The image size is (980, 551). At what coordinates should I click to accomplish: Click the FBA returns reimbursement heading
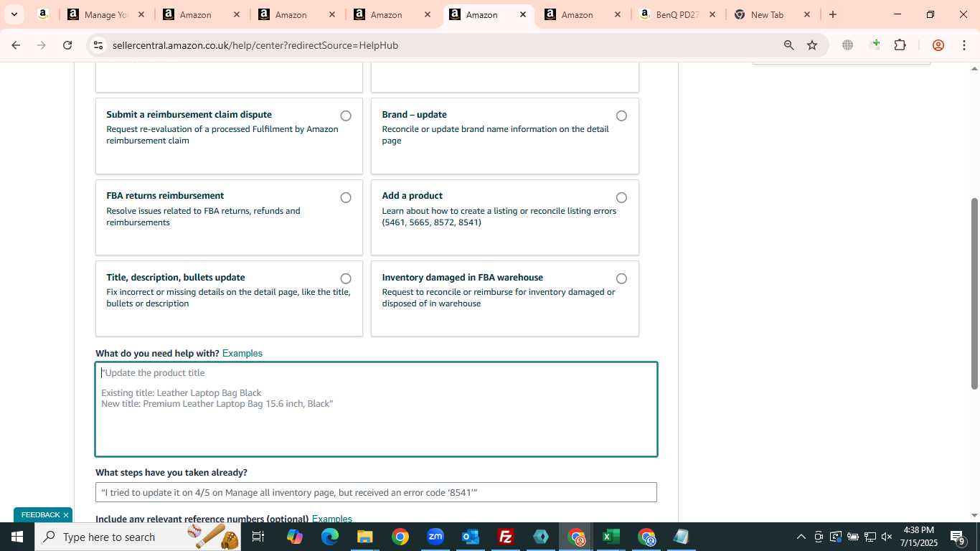pyautogui.click(x=165, y=196)
